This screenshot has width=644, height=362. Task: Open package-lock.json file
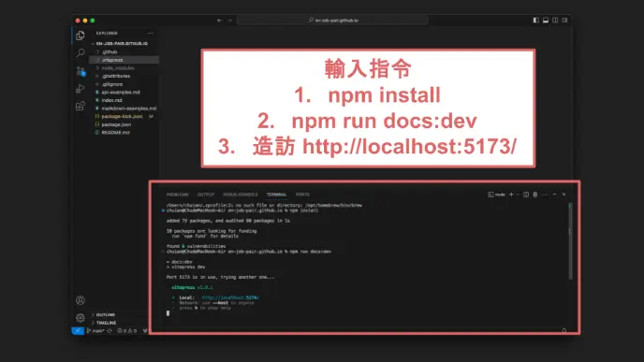(124, 117)
